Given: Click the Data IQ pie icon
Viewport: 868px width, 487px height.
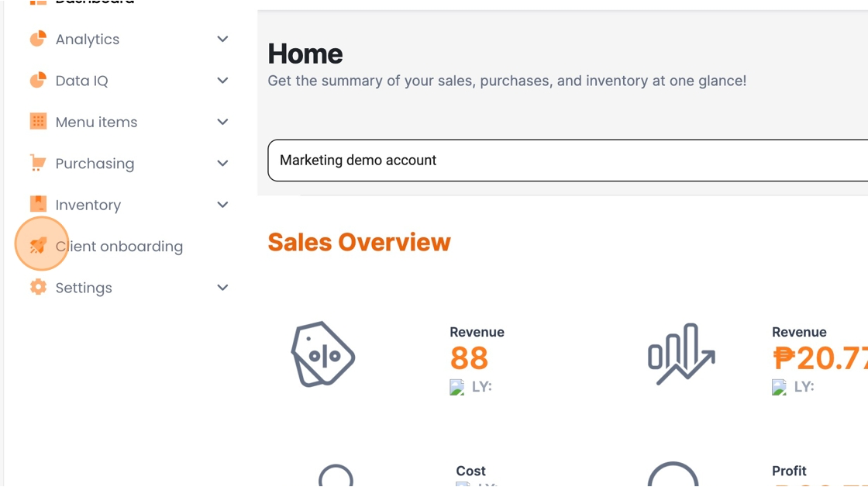Looking at the screenshot, I should 38,81.
